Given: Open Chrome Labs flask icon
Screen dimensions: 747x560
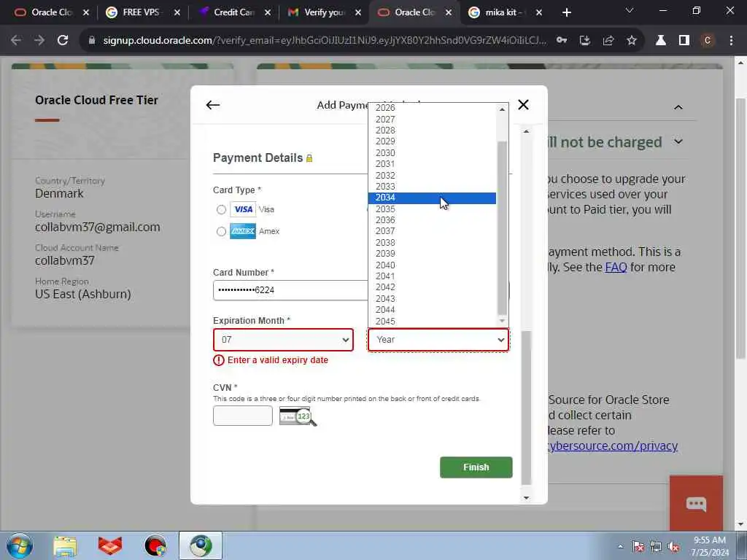Looking at the screenshot, I should point(661,41).
